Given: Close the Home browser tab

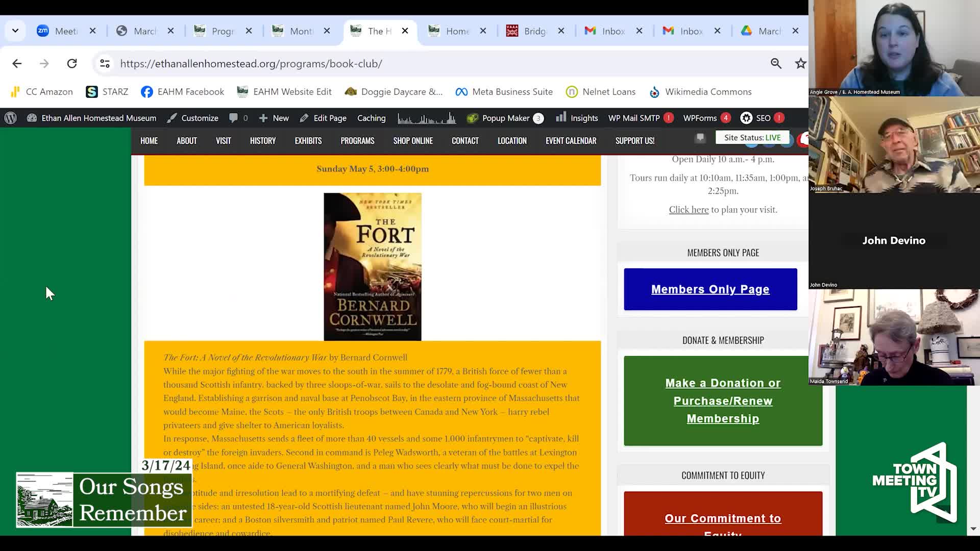Looking at the screenshot, I should pyautogui.click(x=483, y=31).
